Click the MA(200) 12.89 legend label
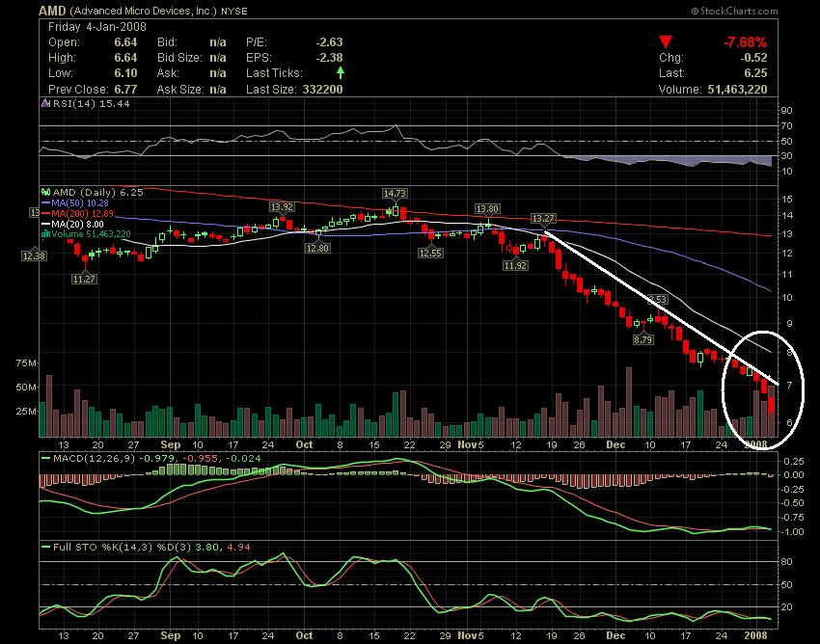This screenshot has height=644, width=820. [82, 214]
